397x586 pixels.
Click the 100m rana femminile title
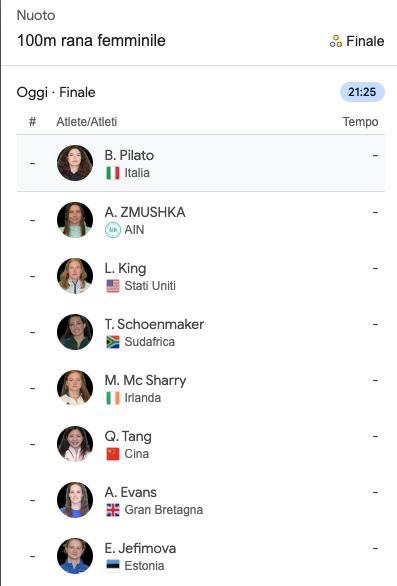click(x=91, y=41)
